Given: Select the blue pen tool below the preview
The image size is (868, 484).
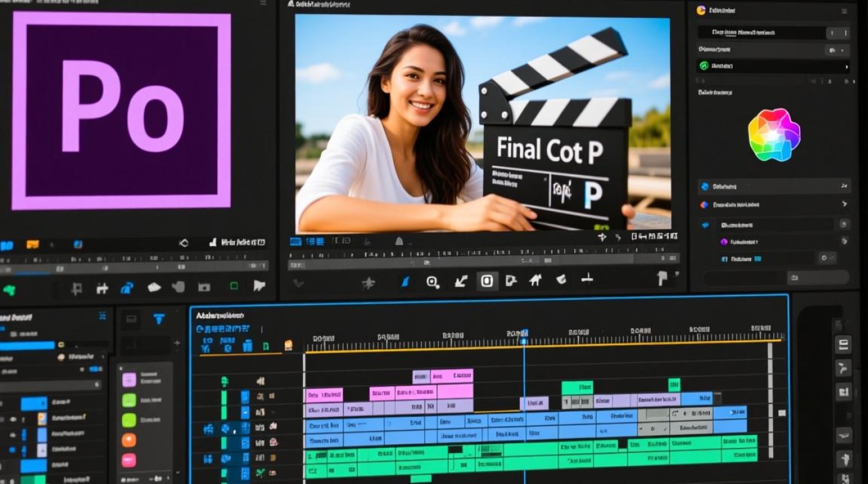Looking at the screenshot, I should (406, 281).
